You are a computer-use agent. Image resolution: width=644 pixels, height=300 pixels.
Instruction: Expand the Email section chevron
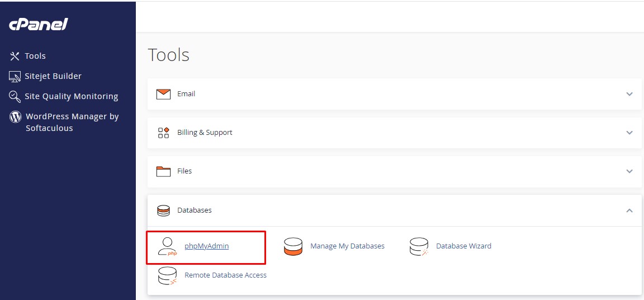[629, 94]
